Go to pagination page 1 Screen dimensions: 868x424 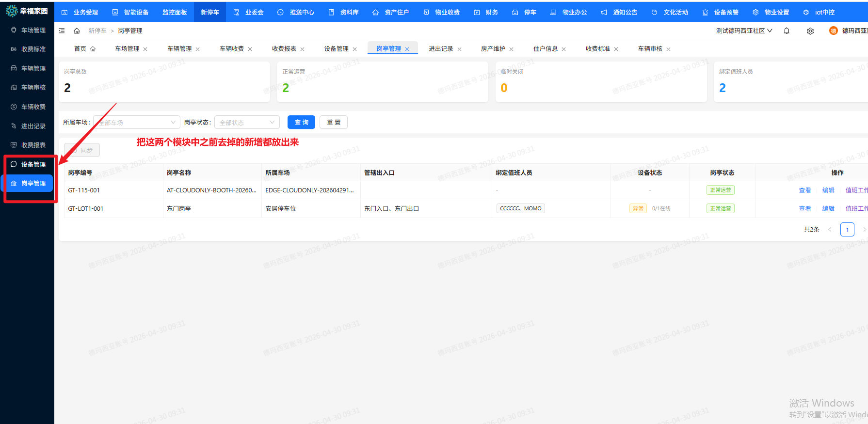point(847,229)
